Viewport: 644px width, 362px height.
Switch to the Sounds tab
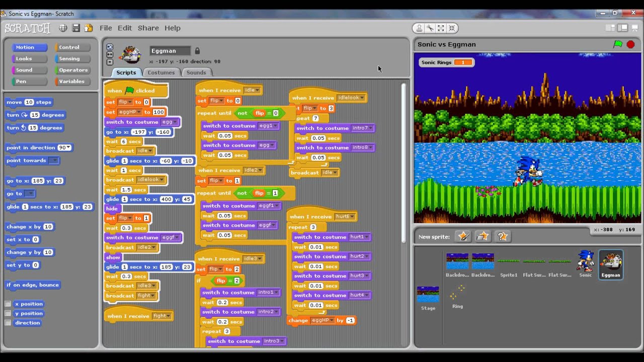(x=196, y=72)
